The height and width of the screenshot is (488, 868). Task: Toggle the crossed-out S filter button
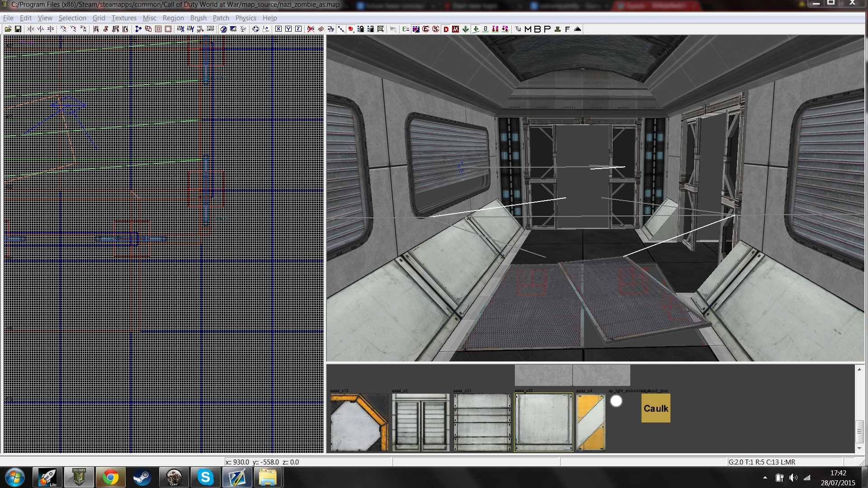(435, 29)
